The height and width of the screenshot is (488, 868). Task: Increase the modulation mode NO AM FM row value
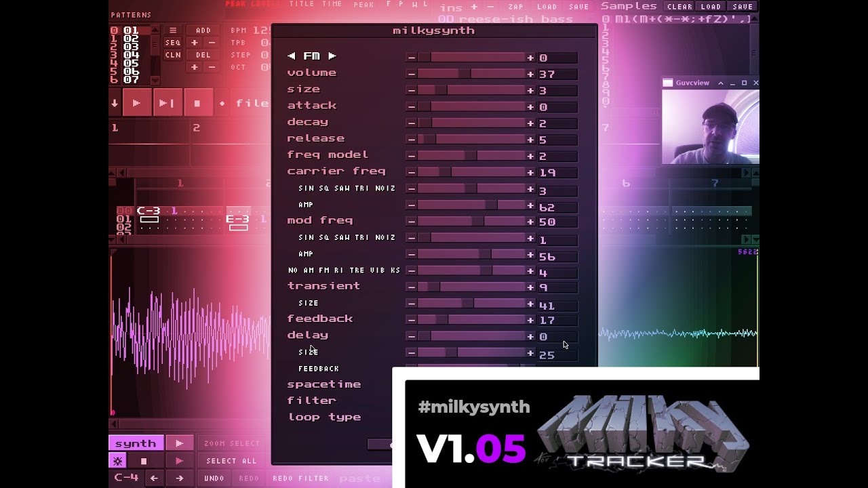(x=530, y=271)
